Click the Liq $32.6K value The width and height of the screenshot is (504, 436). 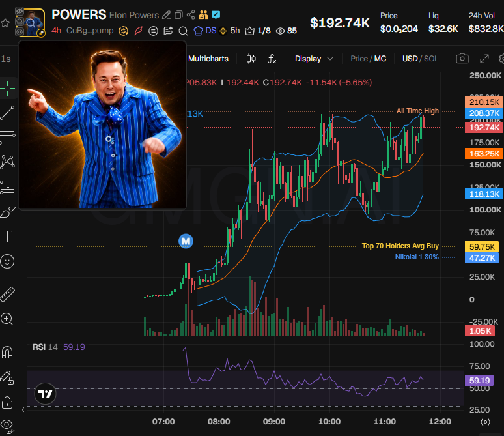click(x=443, y=29)
